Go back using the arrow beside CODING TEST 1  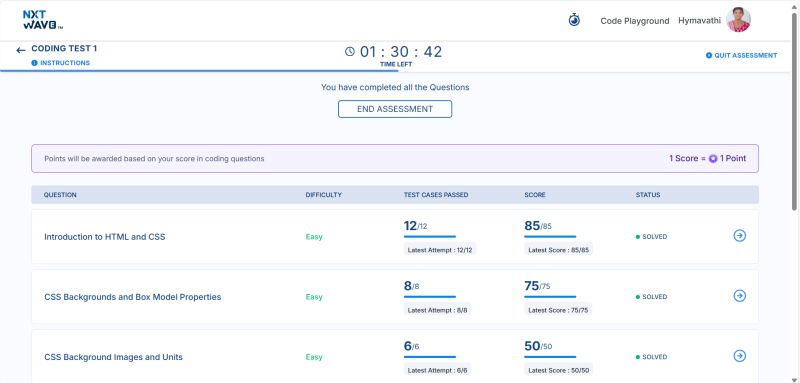pyautogui.click(x=21, y=50)
